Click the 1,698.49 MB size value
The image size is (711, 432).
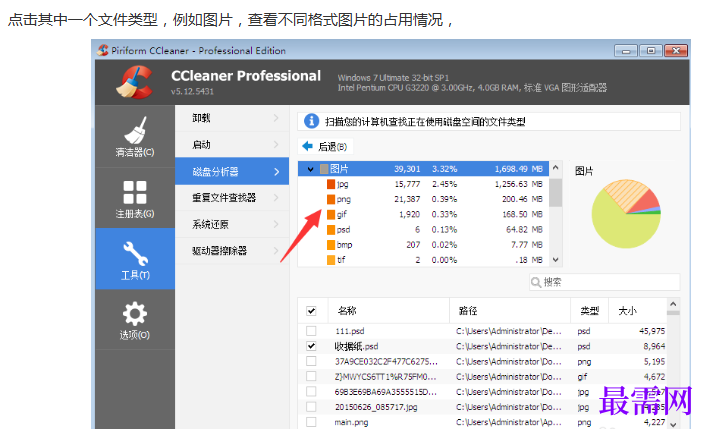click(518, 169)
